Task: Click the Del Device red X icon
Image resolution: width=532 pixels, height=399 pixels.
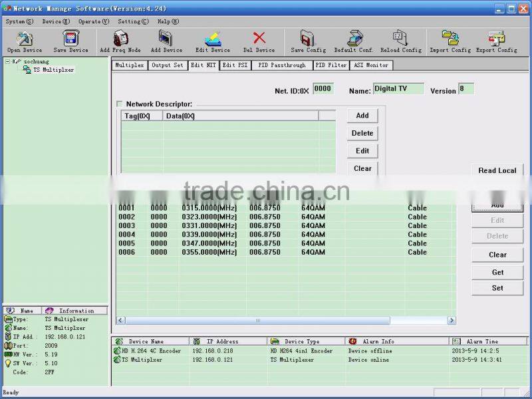Action: point(259,38)
